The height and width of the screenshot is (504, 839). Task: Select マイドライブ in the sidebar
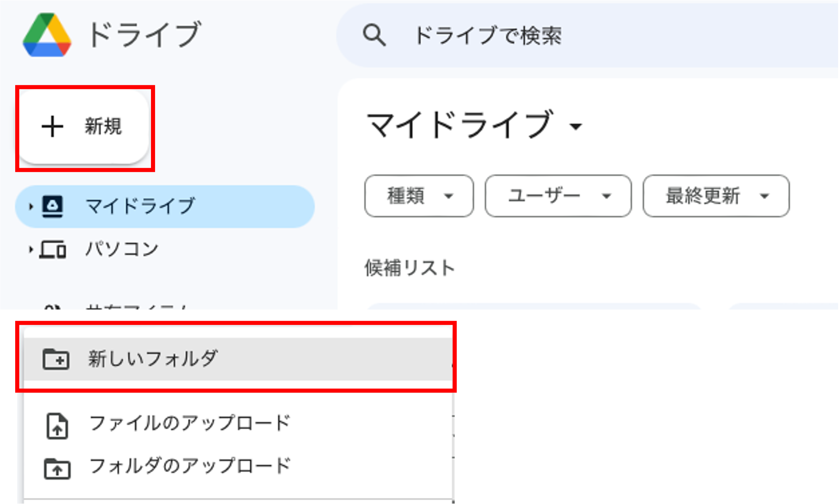point(140,206)
